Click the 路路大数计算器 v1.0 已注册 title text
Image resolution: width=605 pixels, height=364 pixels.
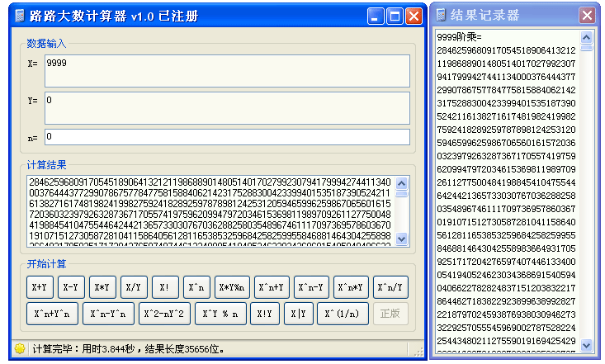click(x=114, y=17)
